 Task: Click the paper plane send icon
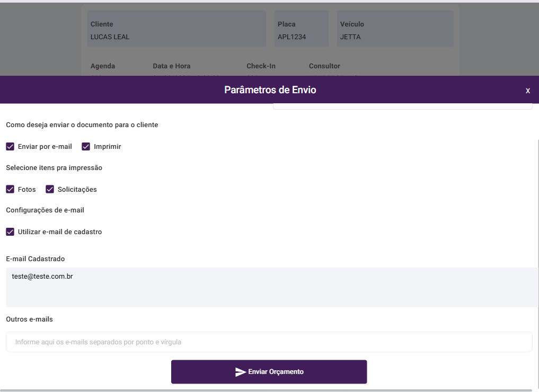coord(241,372)
